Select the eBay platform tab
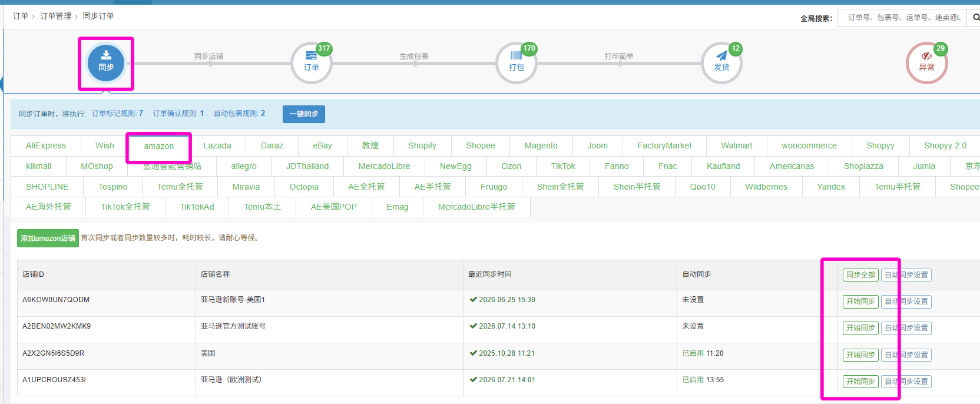The image size is (980, 404). (x=323, y=145)
